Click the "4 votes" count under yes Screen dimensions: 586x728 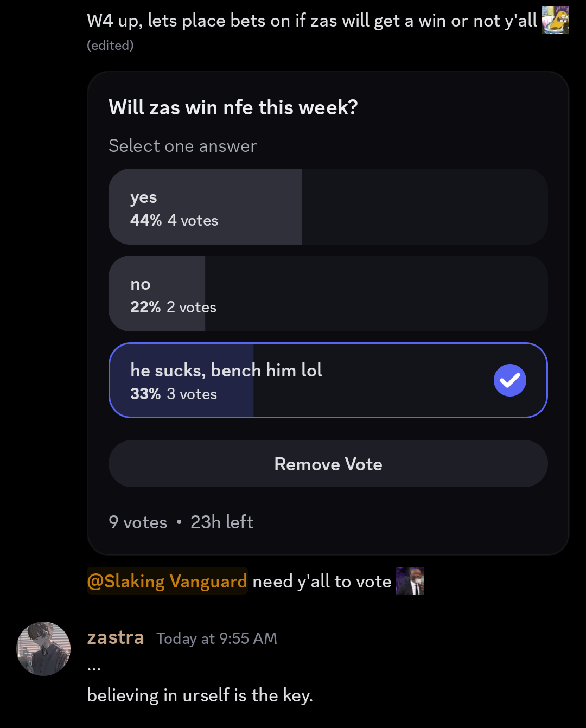tap(193, 220)
